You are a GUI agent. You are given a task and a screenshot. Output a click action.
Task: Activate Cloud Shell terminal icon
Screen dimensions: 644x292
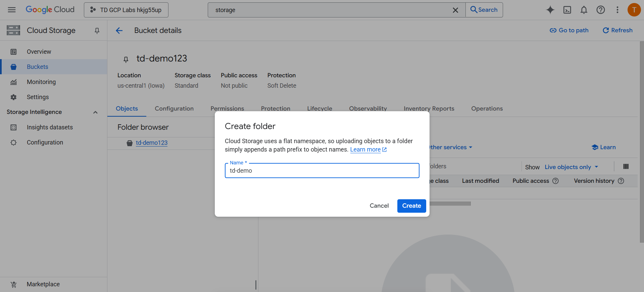[x=567, y=10]
